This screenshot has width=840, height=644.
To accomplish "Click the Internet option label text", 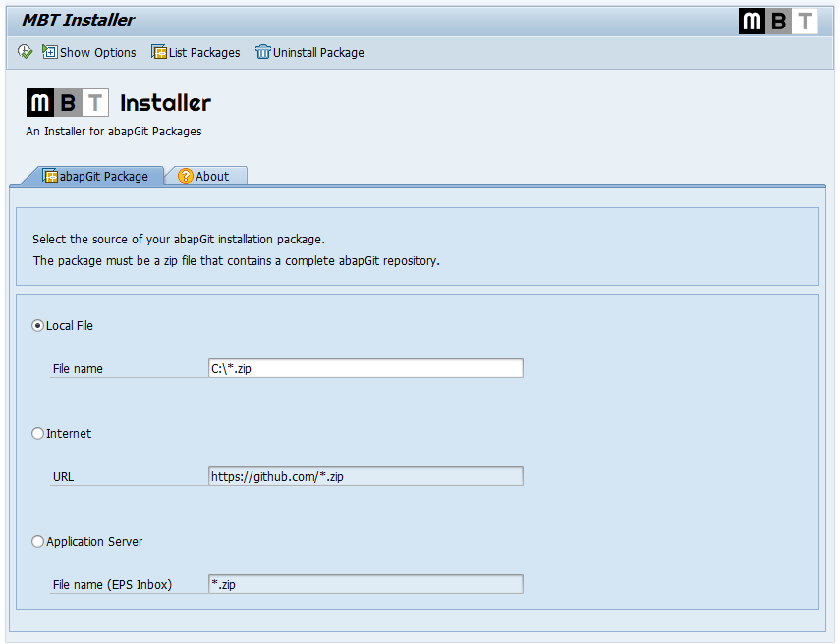I will pyautogui.click(x=69, y=434).
